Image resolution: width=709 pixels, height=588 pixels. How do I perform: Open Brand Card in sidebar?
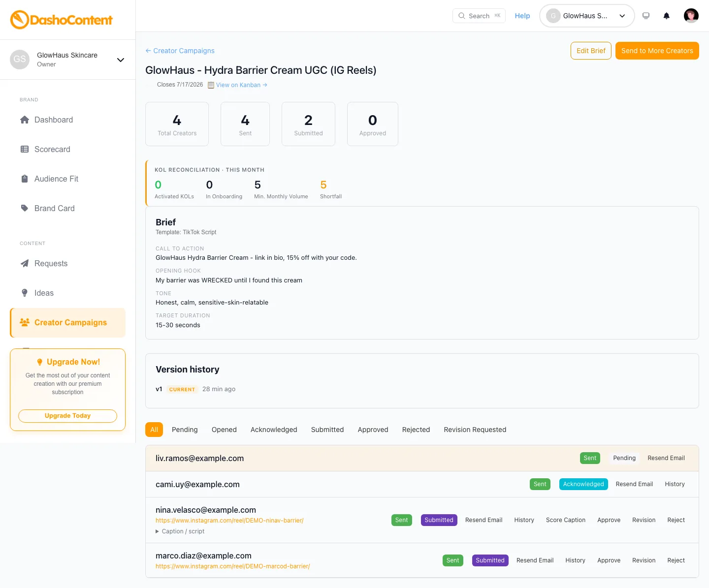click(x=68, y=208)
